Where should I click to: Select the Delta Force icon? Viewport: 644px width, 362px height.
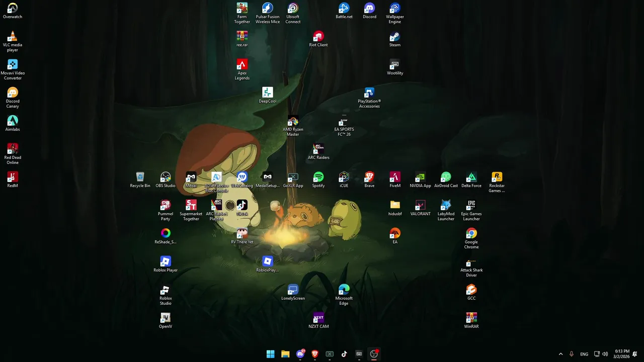(471, 179)
